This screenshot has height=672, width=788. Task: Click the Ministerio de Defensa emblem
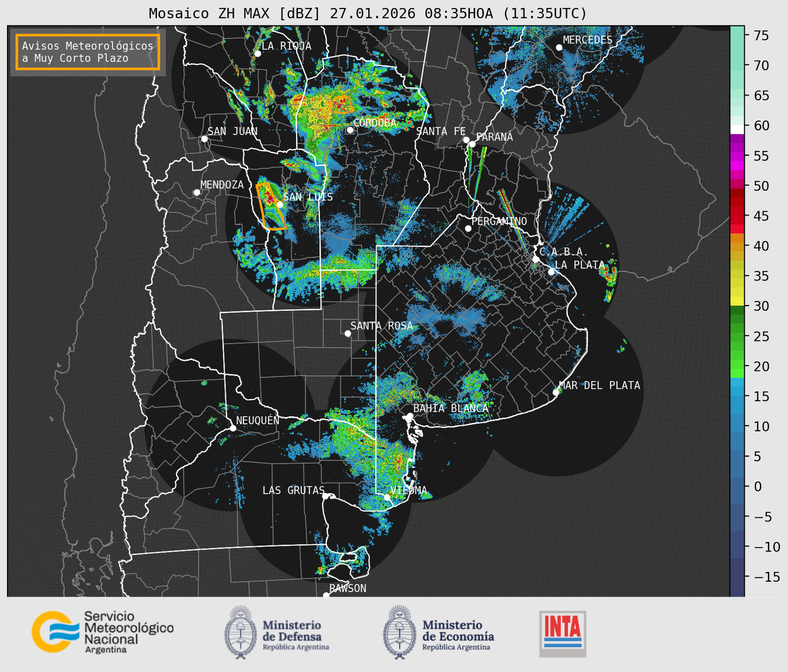coord(240,632)
